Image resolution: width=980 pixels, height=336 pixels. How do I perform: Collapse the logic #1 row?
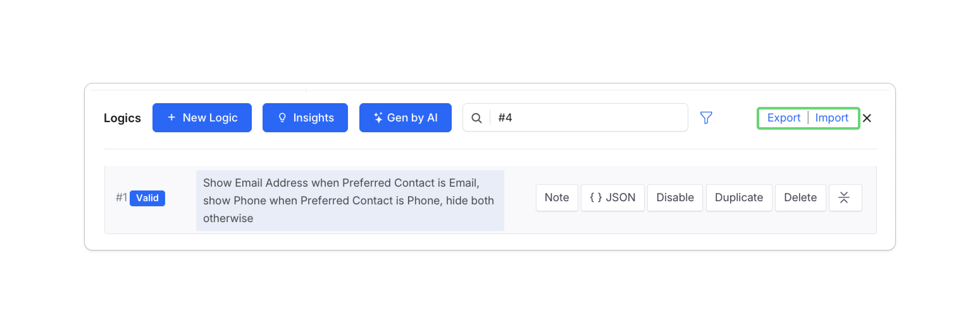coord(844,197)
